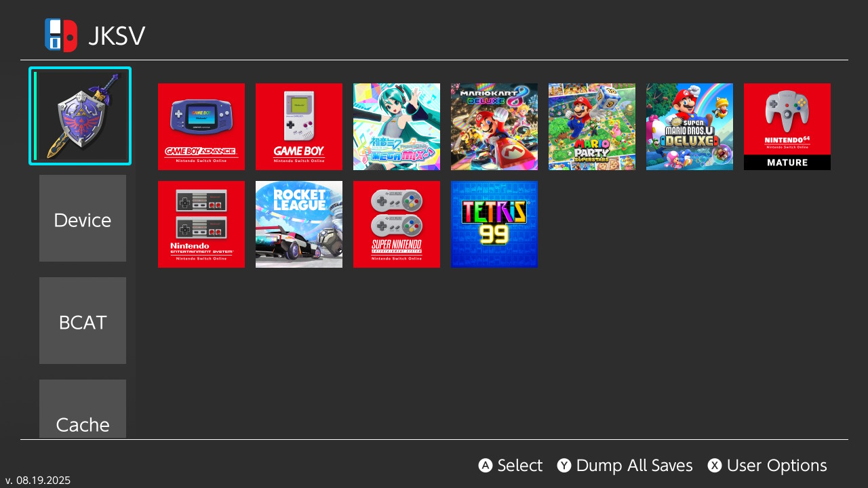Select the Hylian shield user profile

click(x=80, y=116)
